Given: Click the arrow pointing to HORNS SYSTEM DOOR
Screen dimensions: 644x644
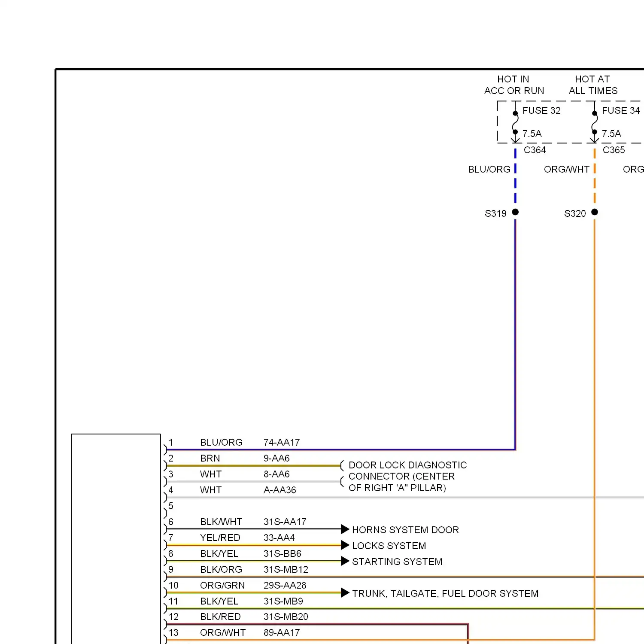Looking at the screenshot, I should 345,529.
